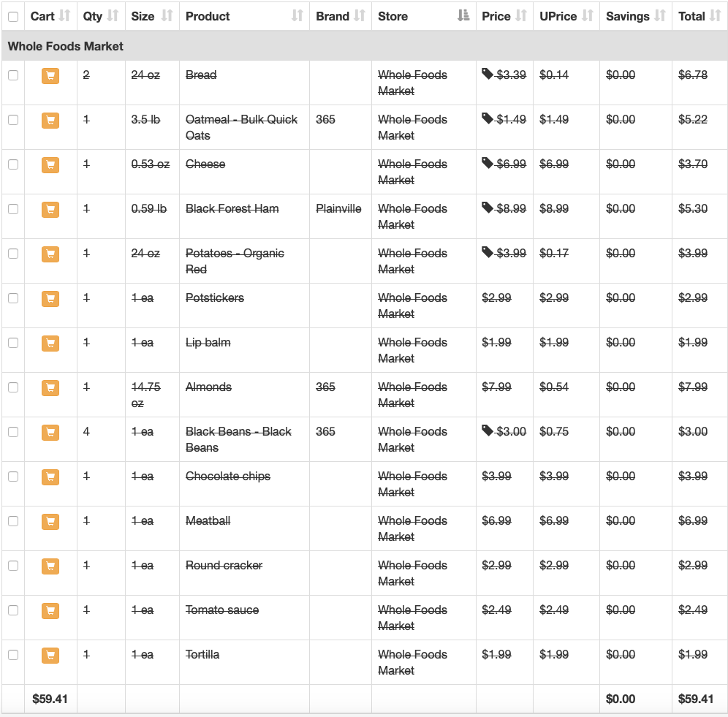Click the price tag icon for Black Beans
The height and width of the screenshot is (717, 728).
(487, 430)
